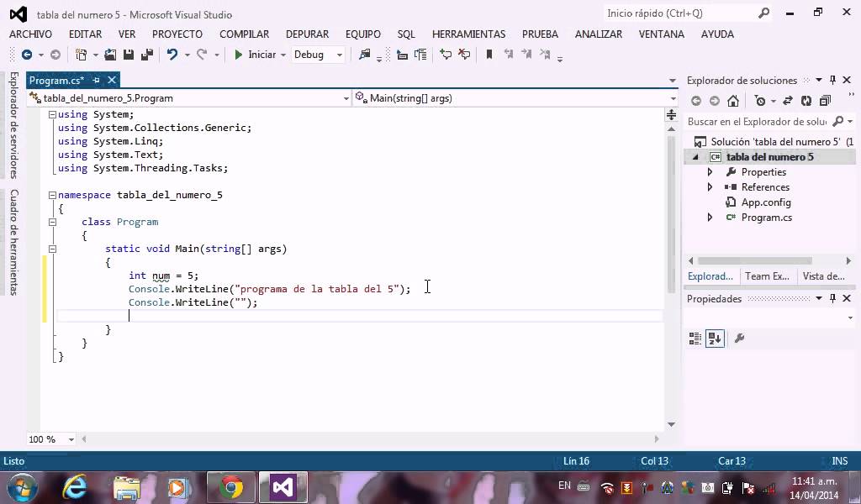Toggle the Alphabetical sort in Propiedades

(715, 339)
